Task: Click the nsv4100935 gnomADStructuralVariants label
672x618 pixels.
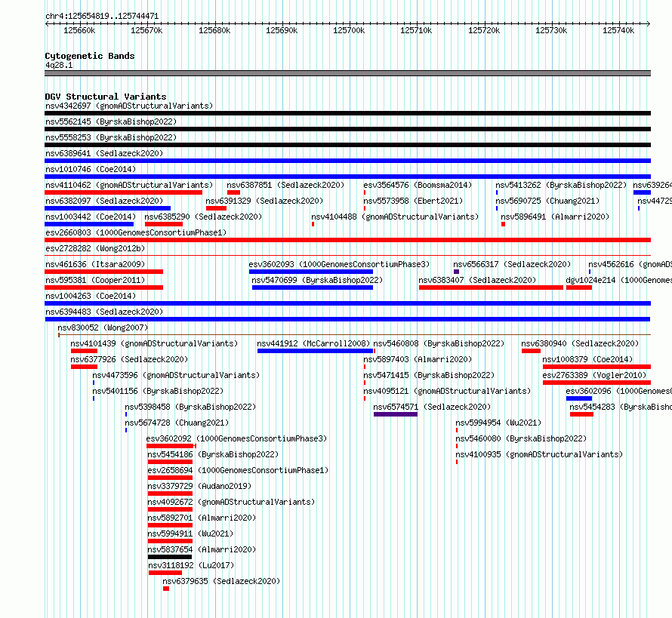Action: click(x=539, y=454)
